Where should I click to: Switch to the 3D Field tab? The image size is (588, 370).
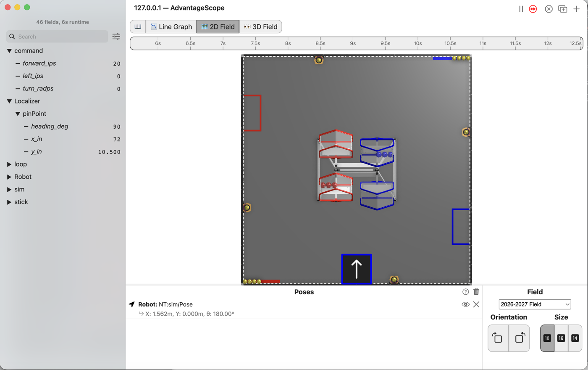(260, 26)
